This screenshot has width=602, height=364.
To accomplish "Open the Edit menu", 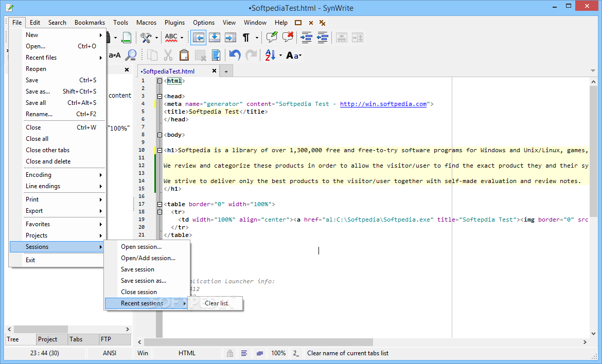I will [35, 23].
